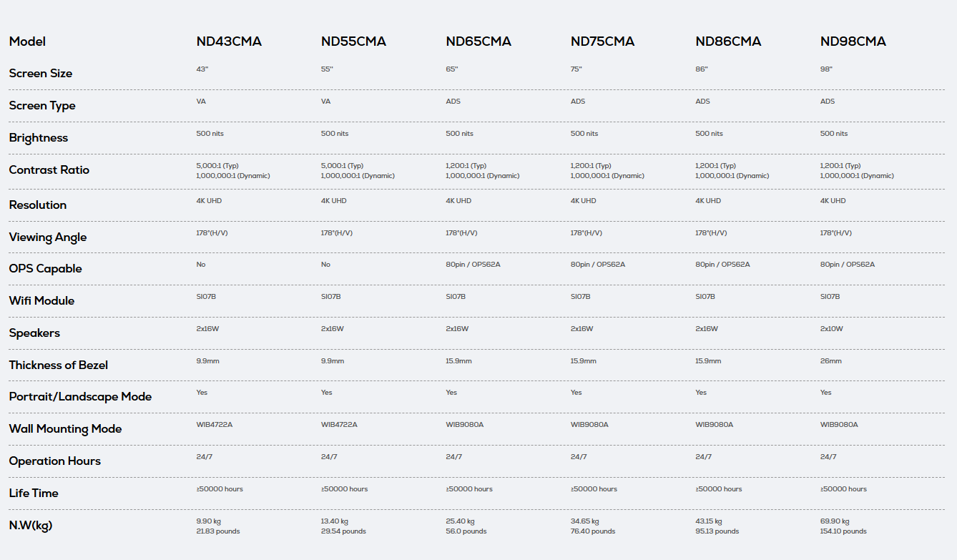The width and height of the screenshot is (957, 560).
Task: Select the Thickness of Bezel label
Action: [x=59, y=365]
